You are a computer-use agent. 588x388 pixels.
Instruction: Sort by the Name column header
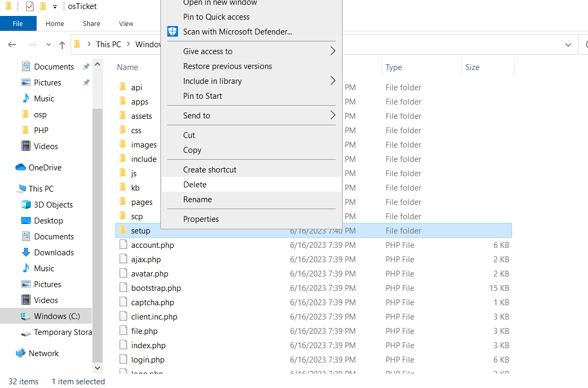coord(127,67)
